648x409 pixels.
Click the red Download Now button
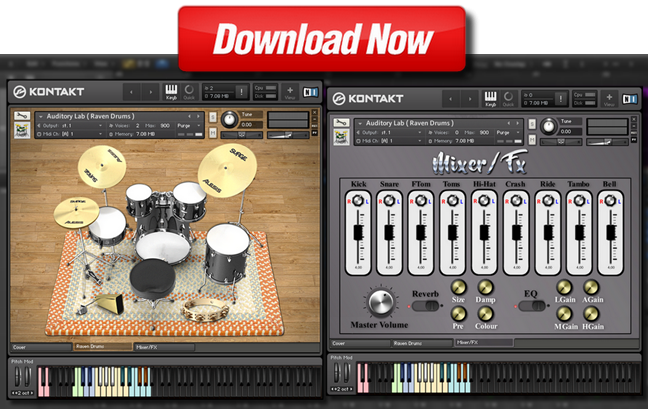click(x=322, y=39)
